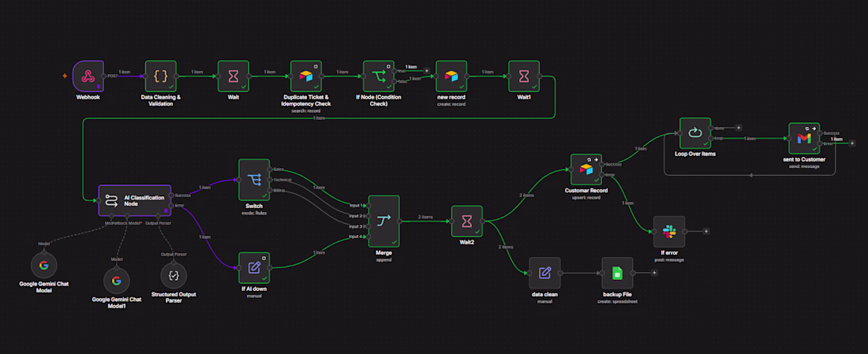Viewport: 868px width, 354px height.
Task: Select the Webhook trigger node
Action: coord(88,76)
